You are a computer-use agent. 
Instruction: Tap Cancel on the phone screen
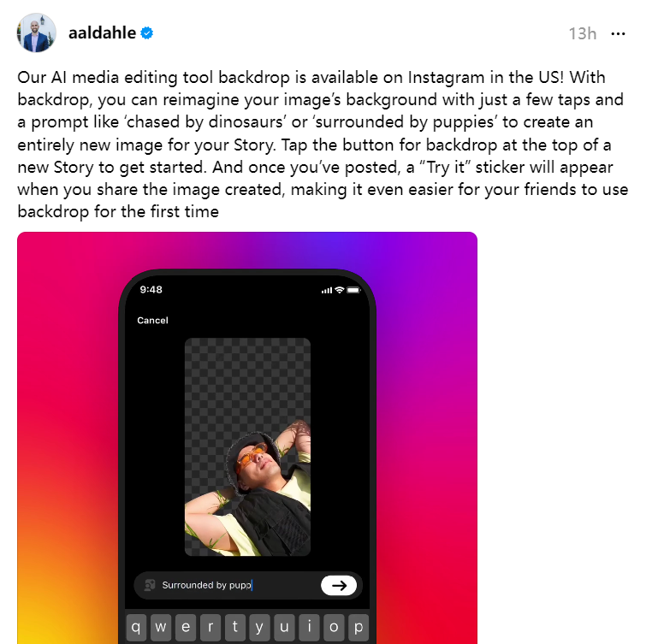coord(152,321)
